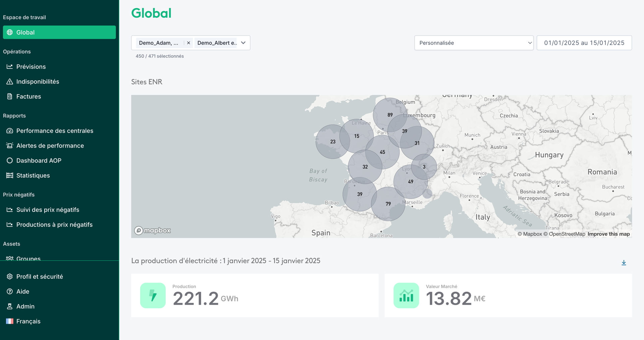Viewport: 644px width, 340px height.
Task: Click the © OpenStreetMap attribution link
Action: [564, 234]
